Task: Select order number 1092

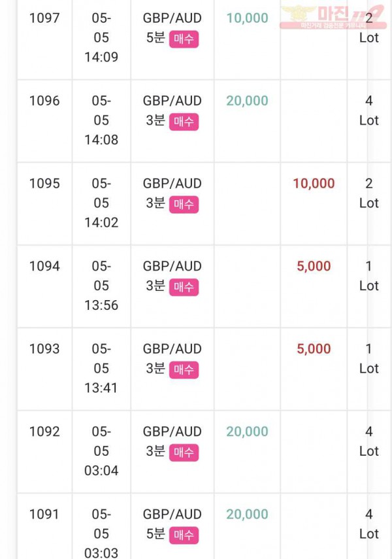Action: point(44,432)
